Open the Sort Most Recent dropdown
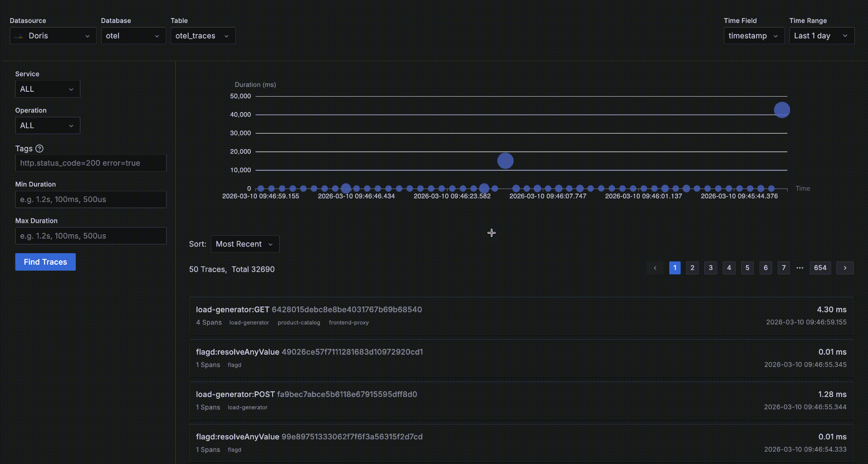The width and height of the screenshot is (868, 464). 245,244
